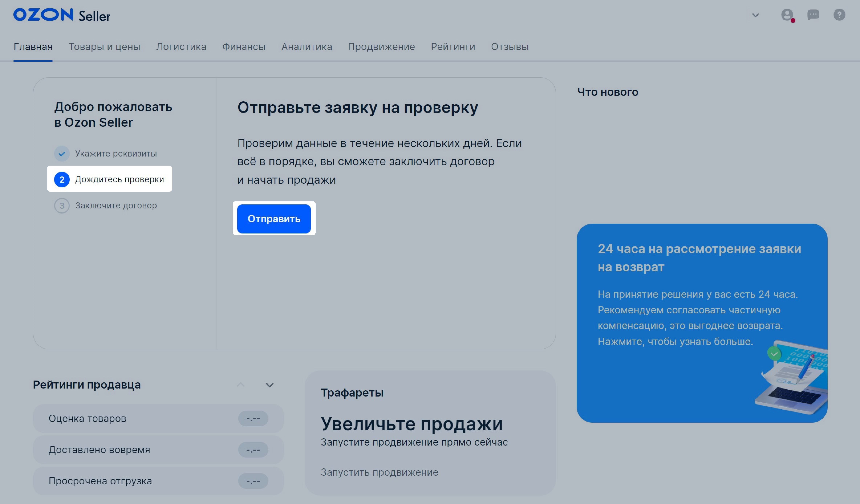Open the 24 часа на рассмотрение news card
The height and width of the screenshot is (504, 860).
coord(702,323)
